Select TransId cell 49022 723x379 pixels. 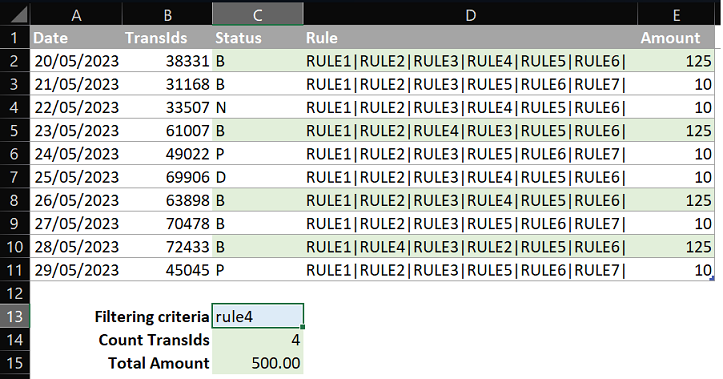tap(167, 154)
